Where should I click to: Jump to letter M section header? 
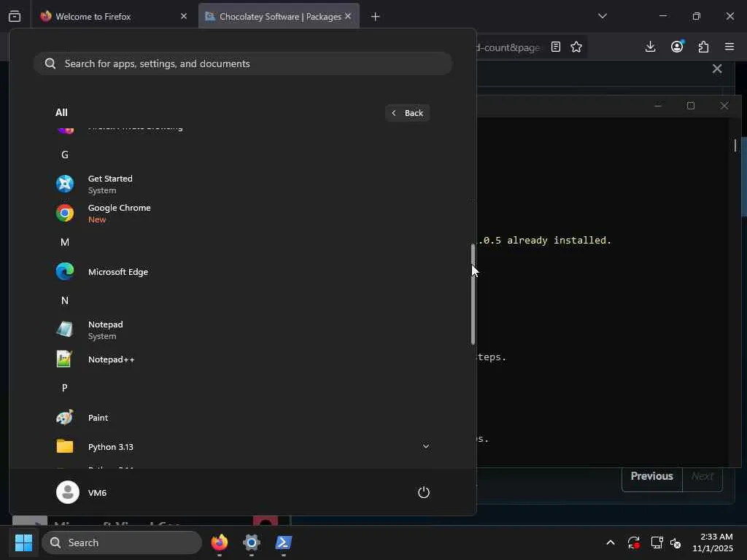[x=65, y=242]
